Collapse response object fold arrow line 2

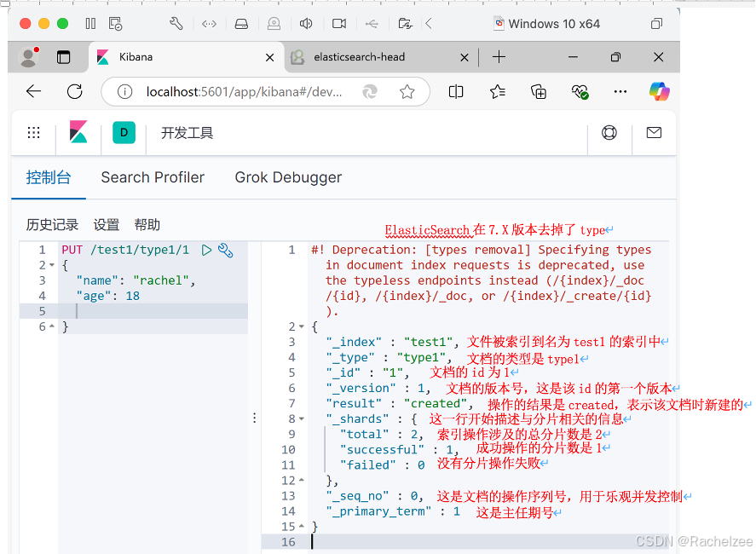302,327
